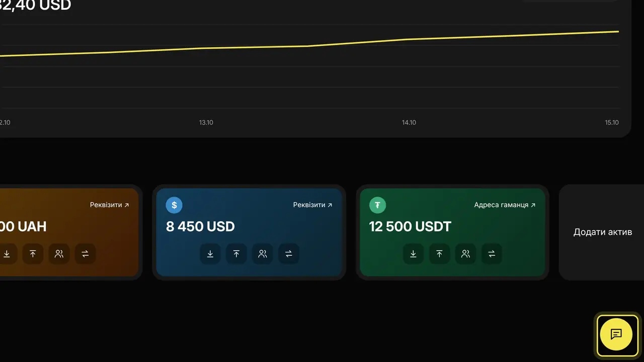Open the yellow chat support button
The height and width of the screenshot is (362, 644).
(616, 334)
